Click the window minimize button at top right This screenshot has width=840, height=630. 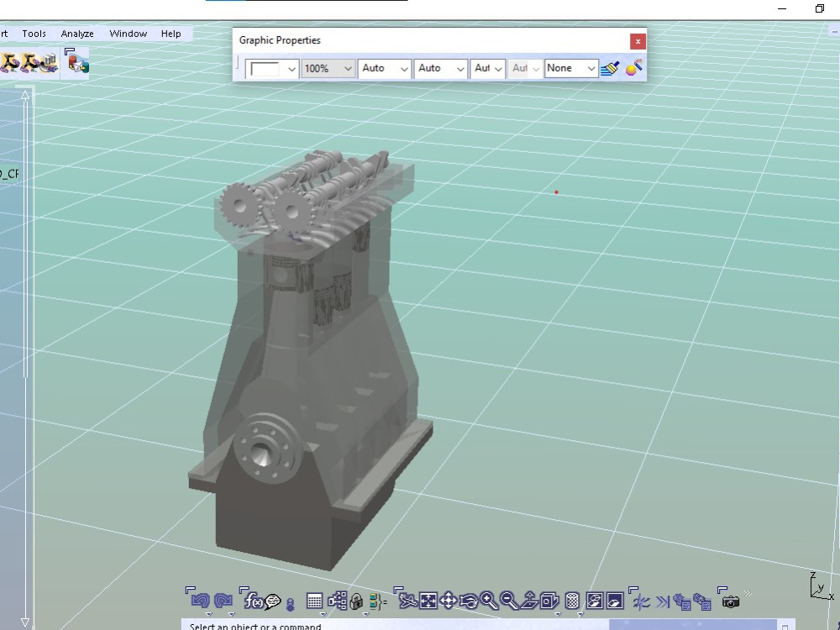(x=781, y=8)
